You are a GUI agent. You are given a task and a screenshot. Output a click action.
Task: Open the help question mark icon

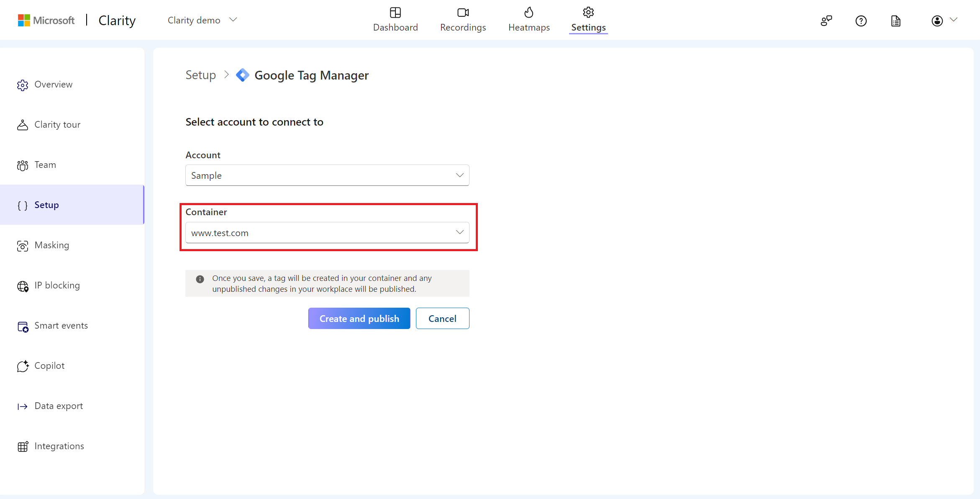click(861, 21)
